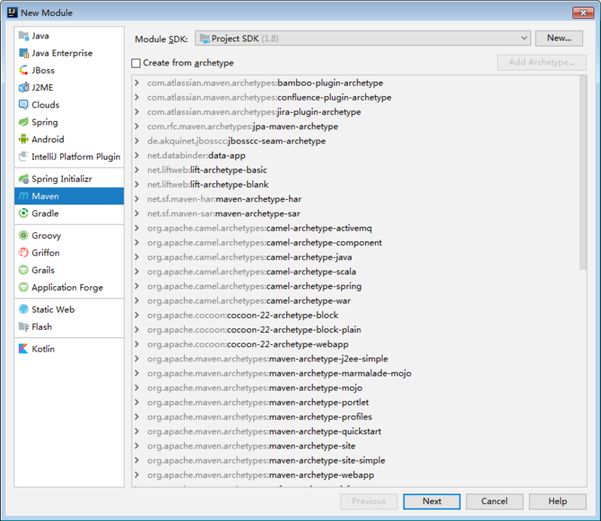Select the camel-archetype-activemq entry

coord(259,228)
